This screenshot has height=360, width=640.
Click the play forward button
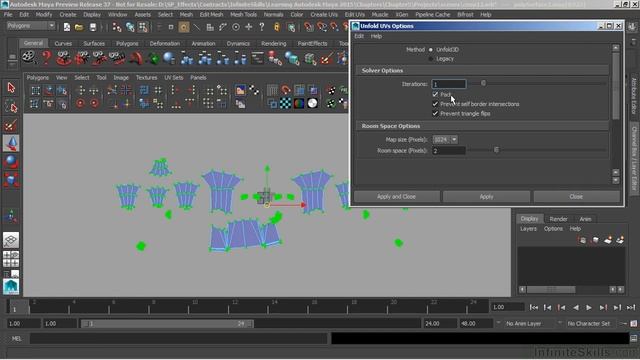[589, 308]
